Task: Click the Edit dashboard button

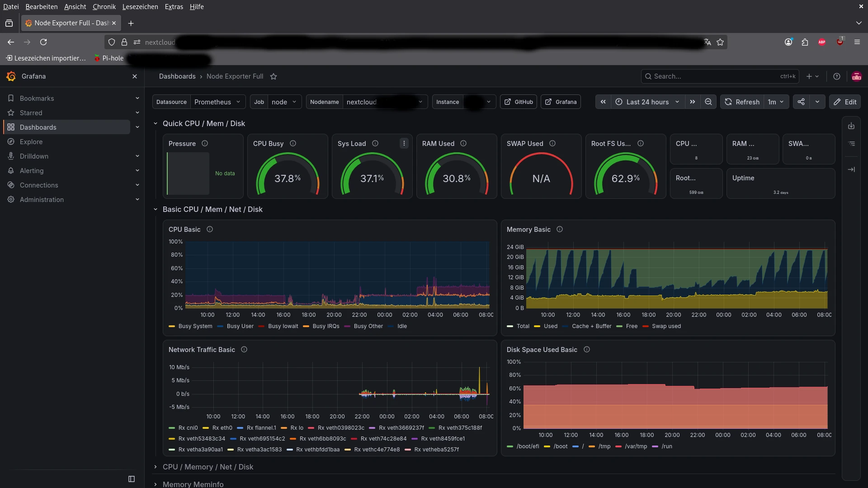Action: tap(844, 102)
